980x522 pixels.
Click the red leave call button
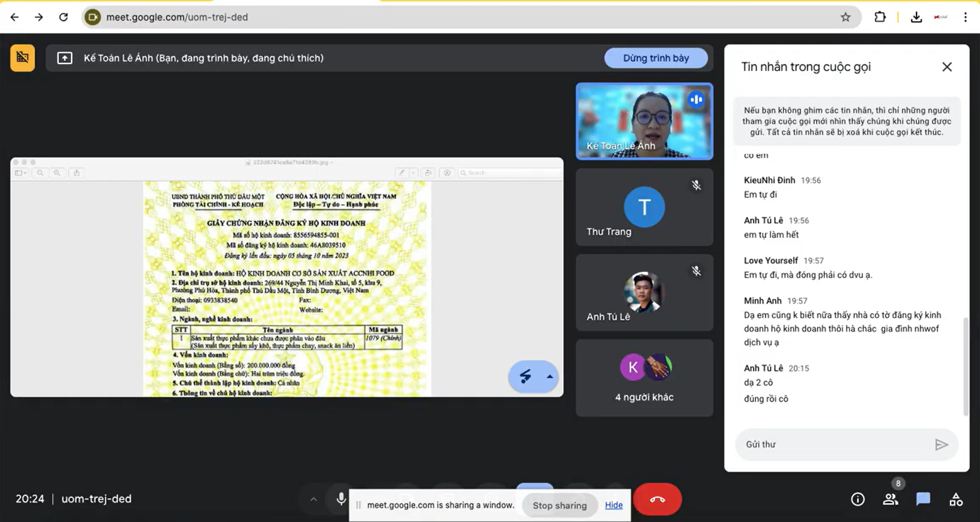[x=657, y=499]
